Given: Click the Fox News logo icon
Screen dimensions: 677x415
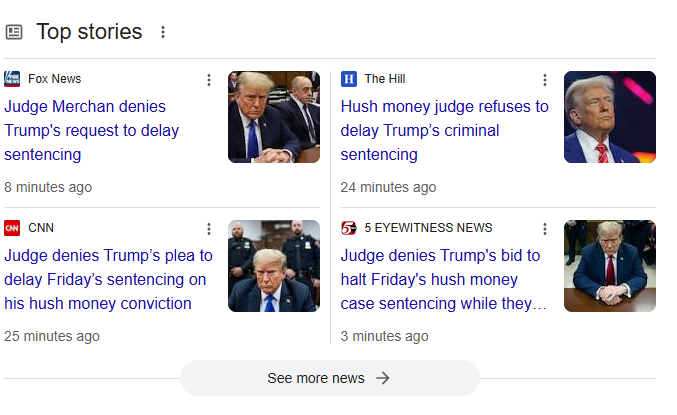Looking at the screenshot, I should pos(12,79).
